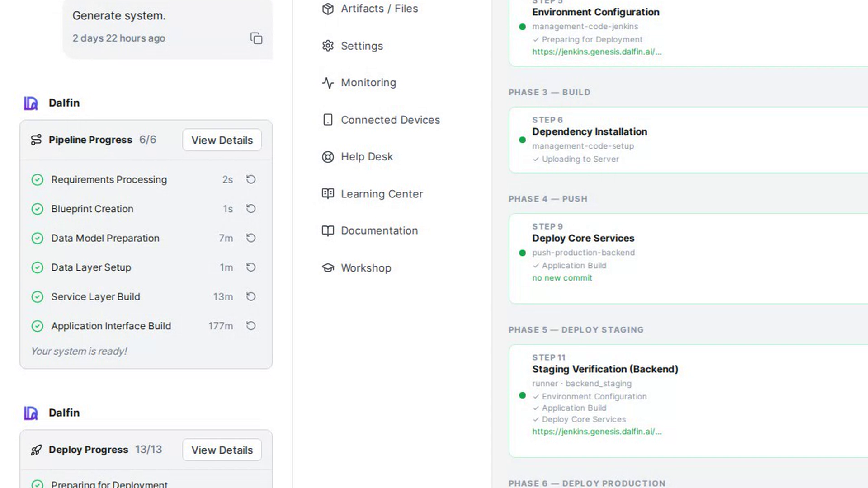Click the Monitoring pulse icon

[x=328, y=83]
